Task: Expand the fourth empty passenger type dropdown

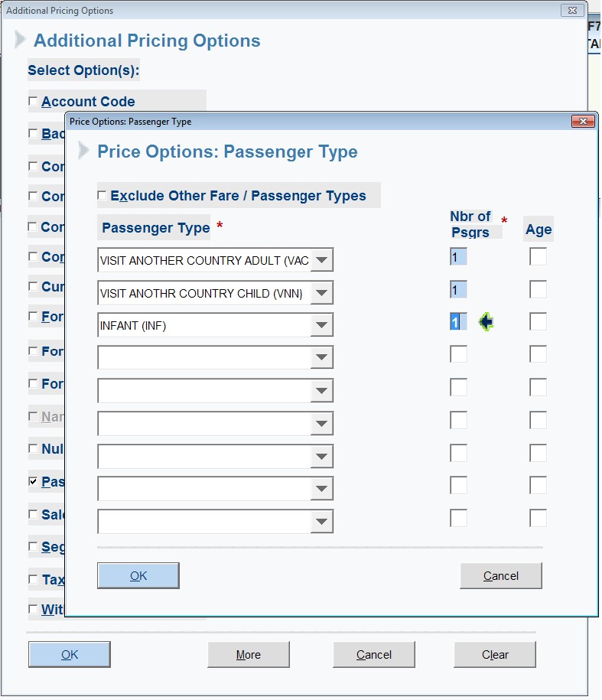Action: click(322, 357)
